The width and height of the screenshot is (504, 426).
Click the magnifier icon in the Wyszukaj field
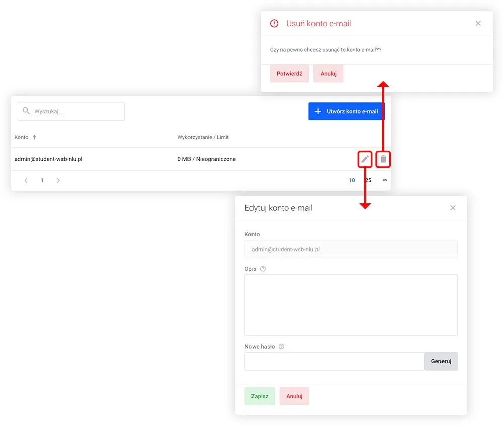[26, 111]
